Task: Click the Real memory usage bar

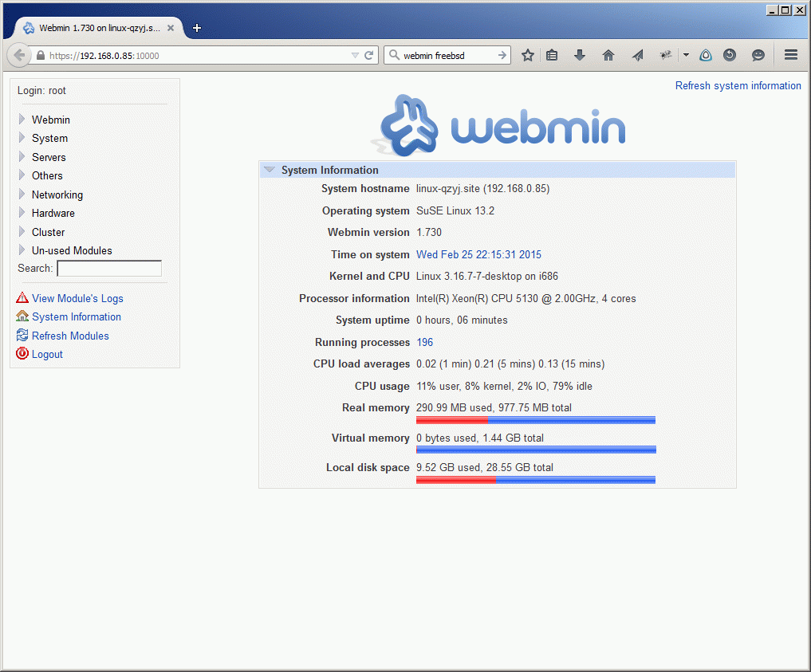Action: tap(536, 420)
